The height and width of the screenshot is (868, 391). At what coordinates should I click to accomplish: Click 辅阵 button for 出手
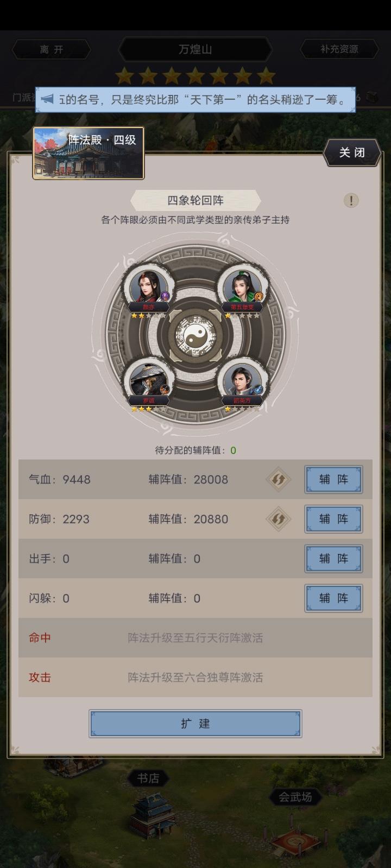pyautogui.click(x=333, y=559)
